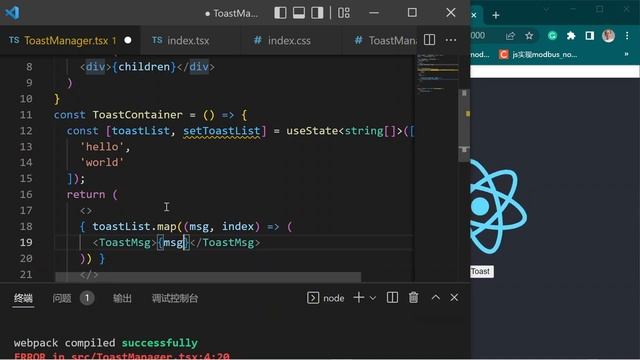Viewport: 640px width, 360px height.
Task: Bookmark page with star icon
Action: (x=529, y=36)
